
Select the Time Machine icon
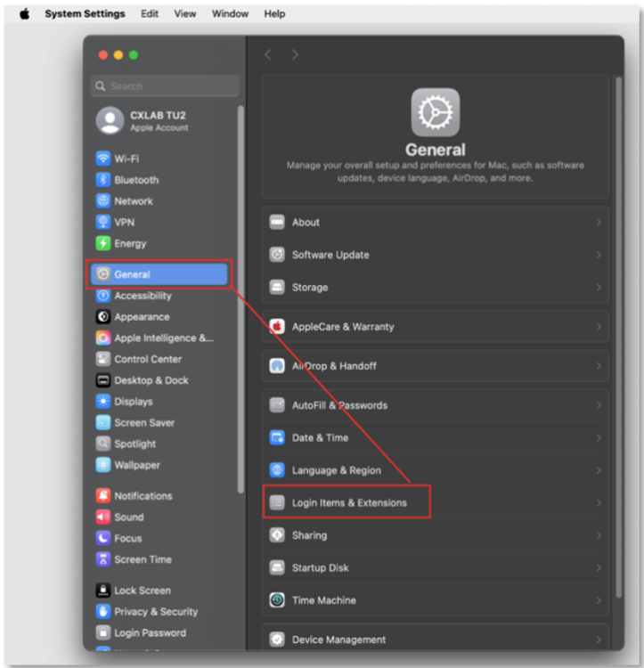[277, 600]
